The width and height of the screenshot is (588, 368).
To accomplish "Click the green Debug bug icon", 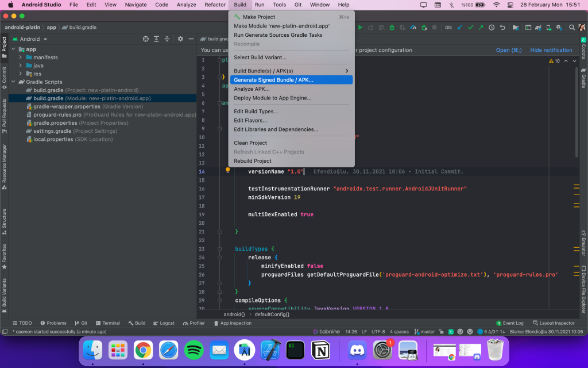I will tap(392, 28).
